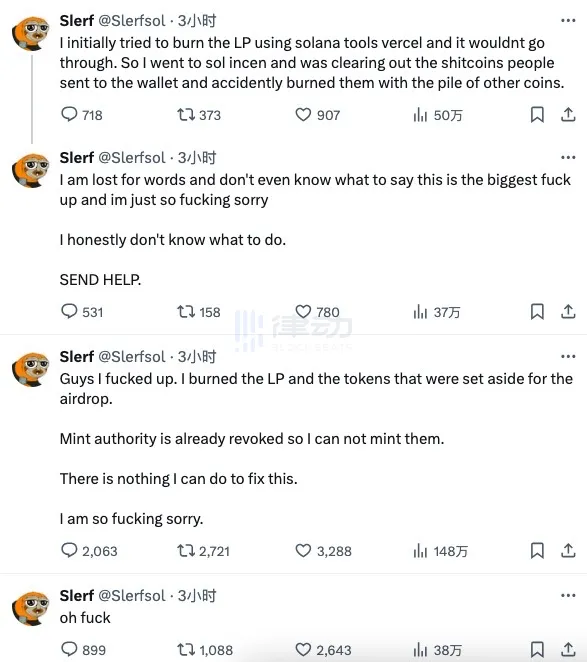Share the 'oh fuck' tweet
Screen dimensions: 587x662
[x=568, y=649]
